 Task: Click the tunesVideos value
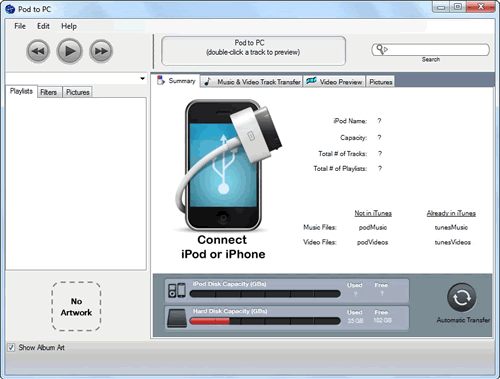click(453, 242)
